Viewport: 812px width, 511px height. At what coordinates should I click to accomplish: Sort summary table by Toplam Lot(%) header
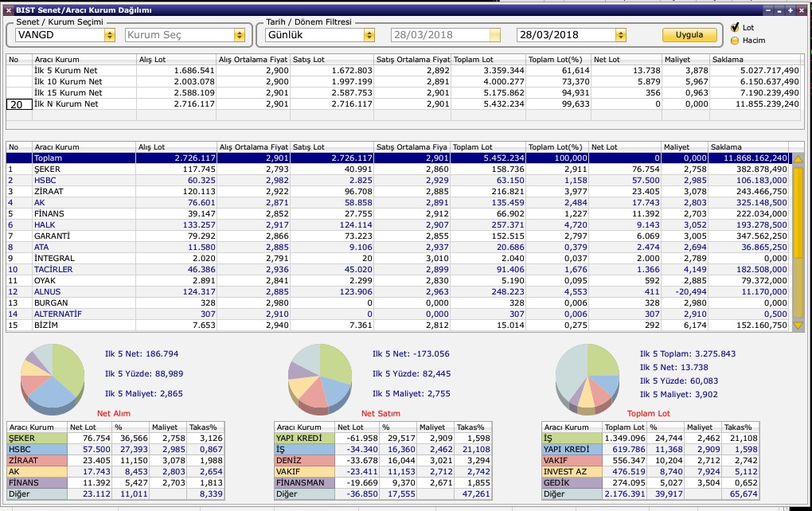(x=560, y=60)
